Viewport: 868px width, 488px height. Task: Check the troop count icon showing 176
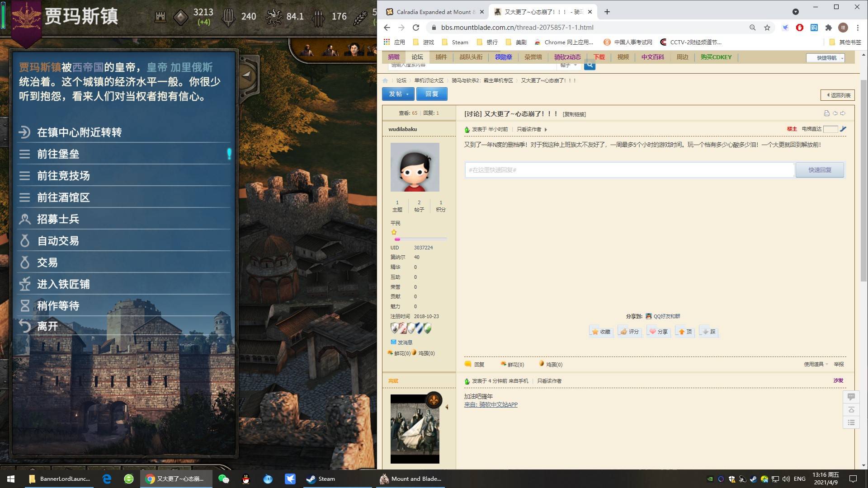coord(319,17)
